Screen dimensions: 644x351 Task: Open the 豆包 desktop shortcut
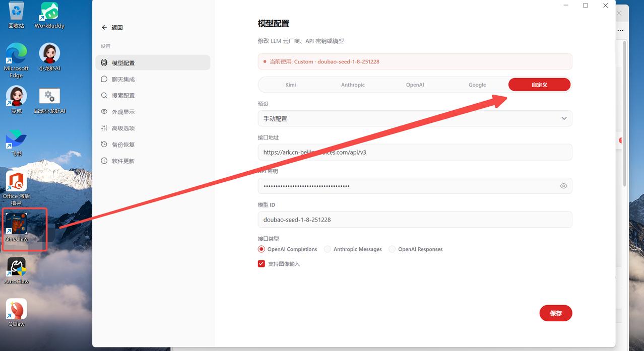(16, 100)
